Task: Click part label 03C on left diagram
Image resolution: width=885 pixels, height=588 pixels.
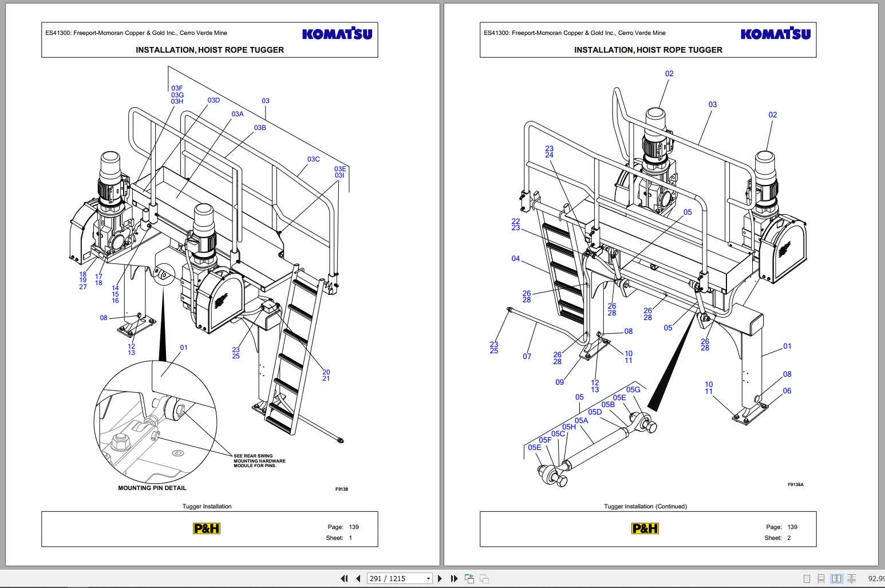Action: pyautogui.click(x=314, y=159)
